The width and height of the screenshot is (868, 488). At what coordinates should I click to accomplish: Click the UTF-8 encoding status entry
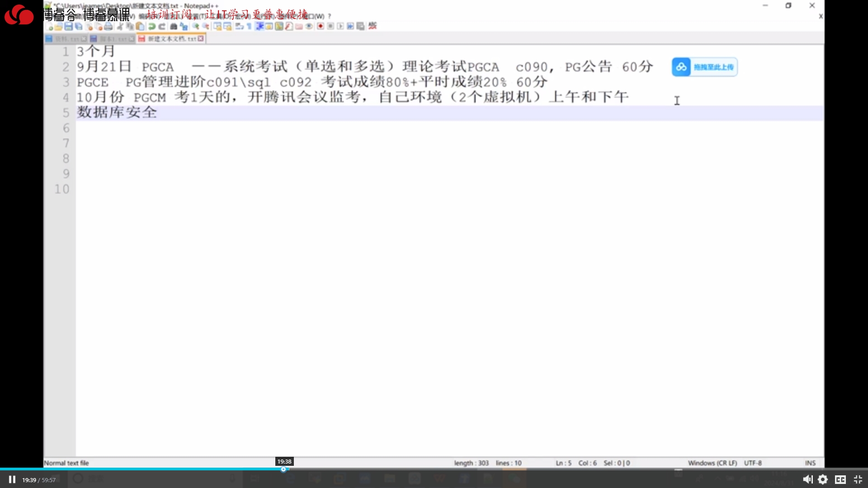[x=753, y=463]
